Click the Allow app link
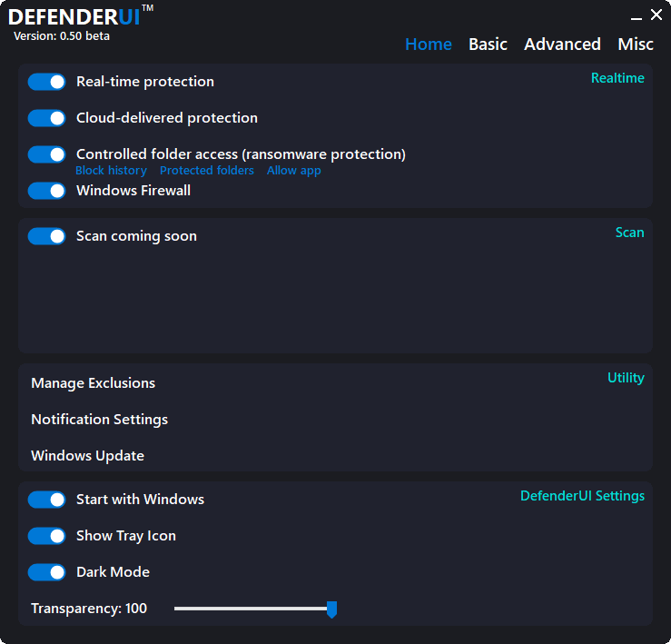 pyautogui.click(x=293, y=171)
